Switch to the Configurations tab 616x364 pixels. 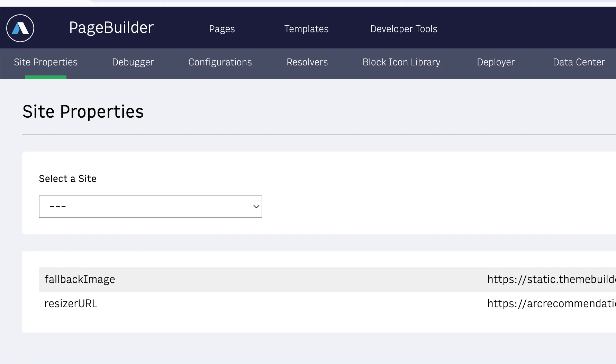[220, 62]
